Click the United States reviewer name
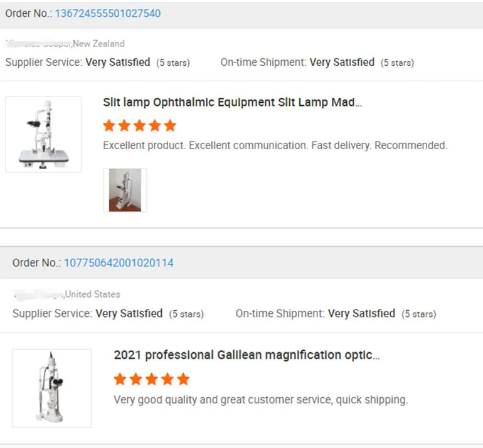This screenshot has height=448, width=483. (38, 294)
